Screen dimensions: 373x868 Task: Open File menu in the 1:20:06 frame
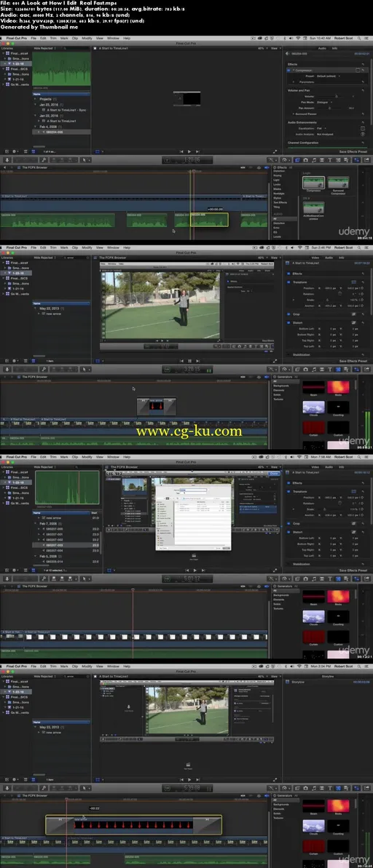click(x=34, y=38)
